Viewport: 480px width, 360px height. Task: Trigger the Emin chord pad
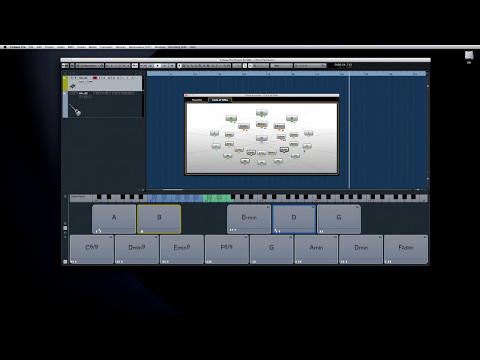pyautogui.click(x=249, y=219)
